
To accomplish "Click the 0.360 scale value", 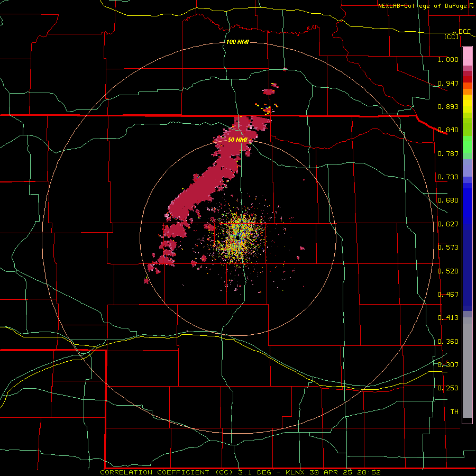I will (x=448, y=342).
